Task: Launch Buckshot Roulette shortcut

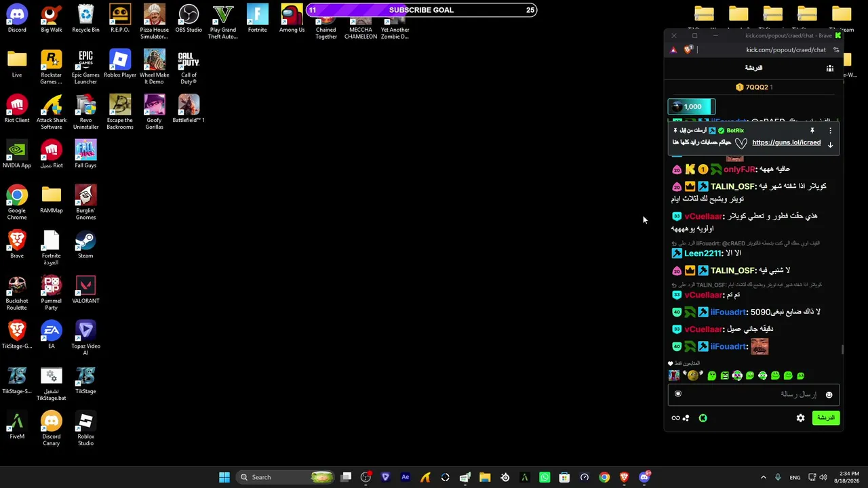Action: 17,293
